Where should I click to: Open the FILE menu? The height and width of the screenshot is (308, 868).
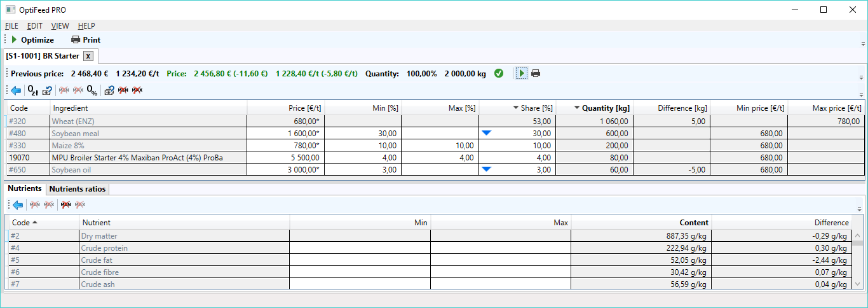[11, 26]
